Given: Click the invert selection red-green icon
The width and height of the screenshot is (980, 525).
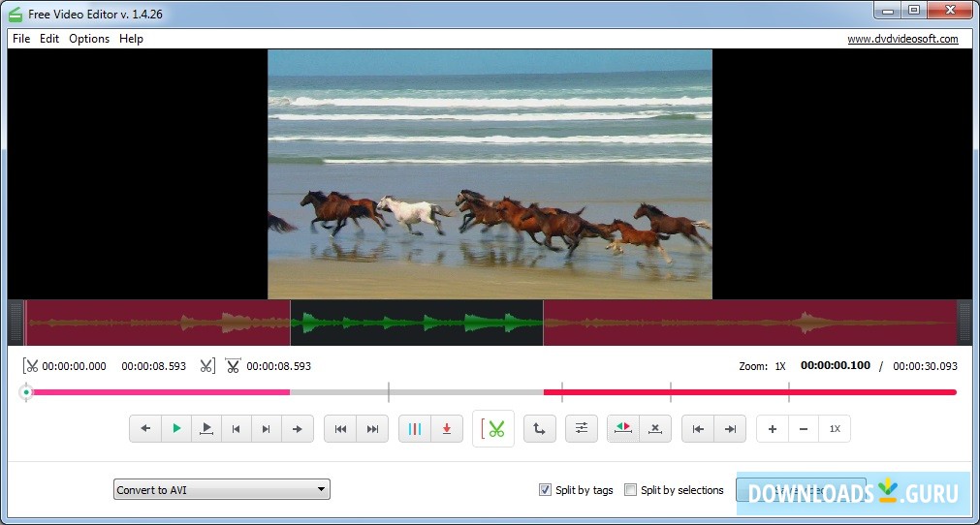Looking at the screenshot, I should click(x=623, y=429).
